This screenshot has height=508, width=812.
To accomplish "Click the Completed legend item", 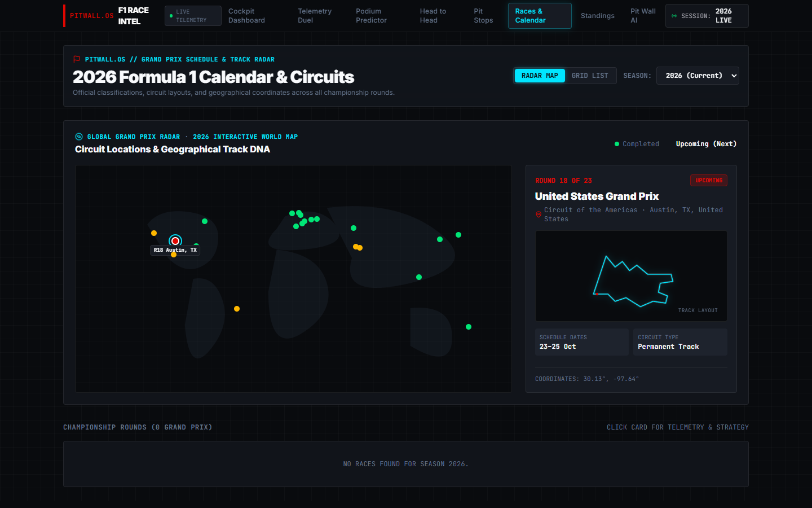I will pos(637,144).
